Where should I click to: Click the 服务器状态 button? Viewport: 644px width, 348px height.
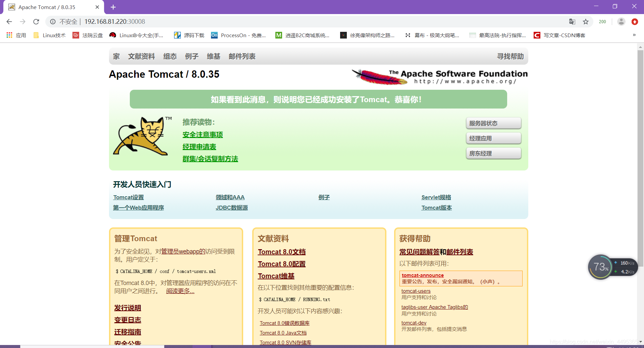click(493, 123)
